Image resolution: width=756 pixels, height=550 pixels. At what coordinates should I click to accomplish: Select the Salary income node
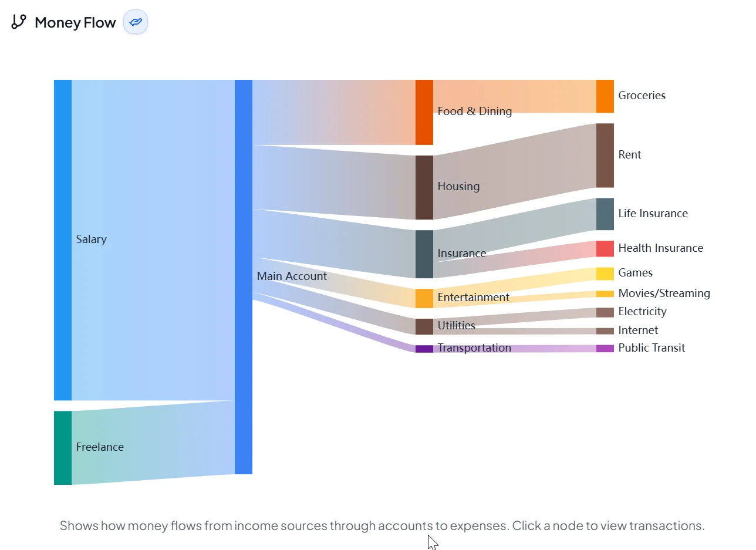pos(62,239)
